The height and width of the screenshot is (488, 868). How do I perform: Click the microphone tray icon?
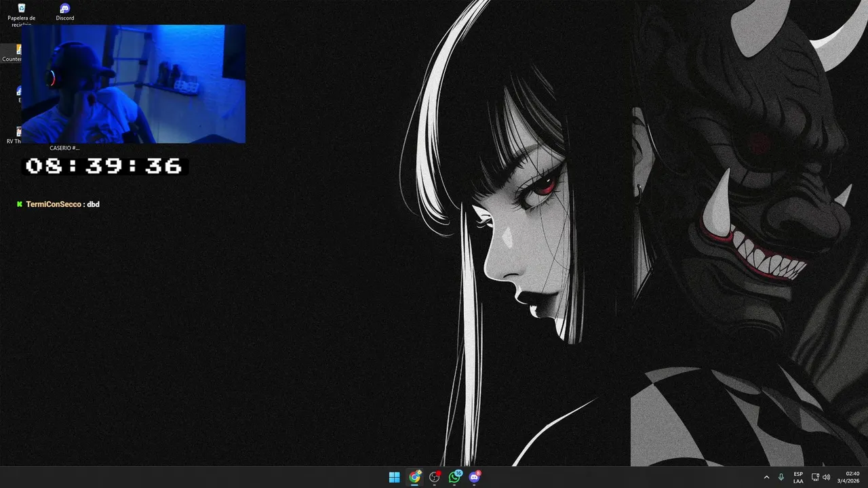781,477
